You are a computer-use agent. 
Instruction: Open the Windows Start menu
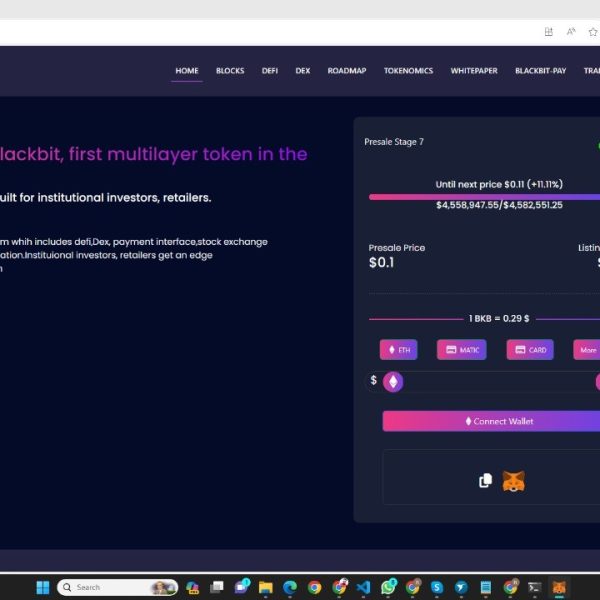coord(43,587)
